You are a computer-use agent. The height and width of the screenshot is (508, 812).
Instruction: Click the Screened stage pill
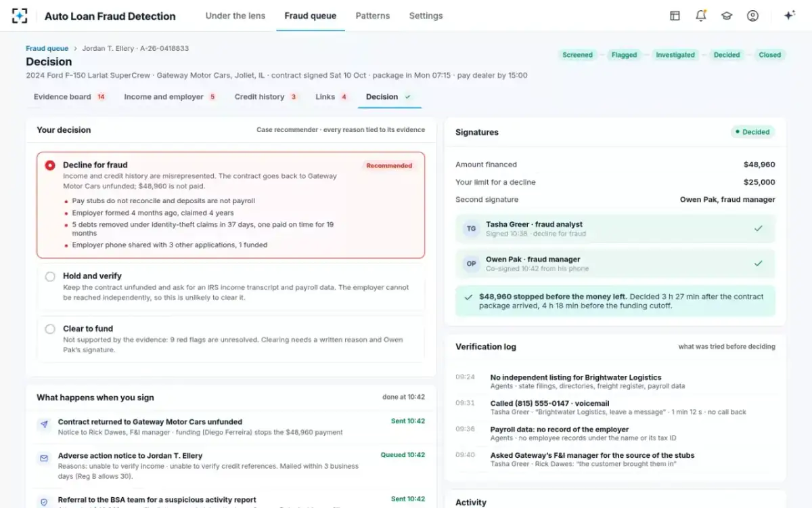tap(577, 55)
